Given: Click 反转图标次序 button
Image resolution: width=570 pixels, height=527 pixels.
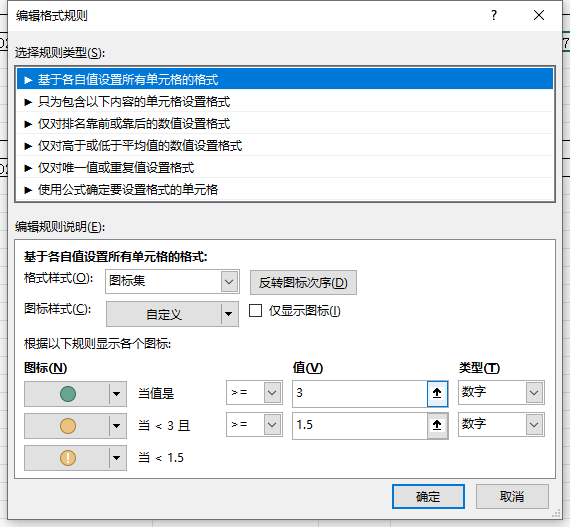Looking at the screenshot, I should point(303,282).
